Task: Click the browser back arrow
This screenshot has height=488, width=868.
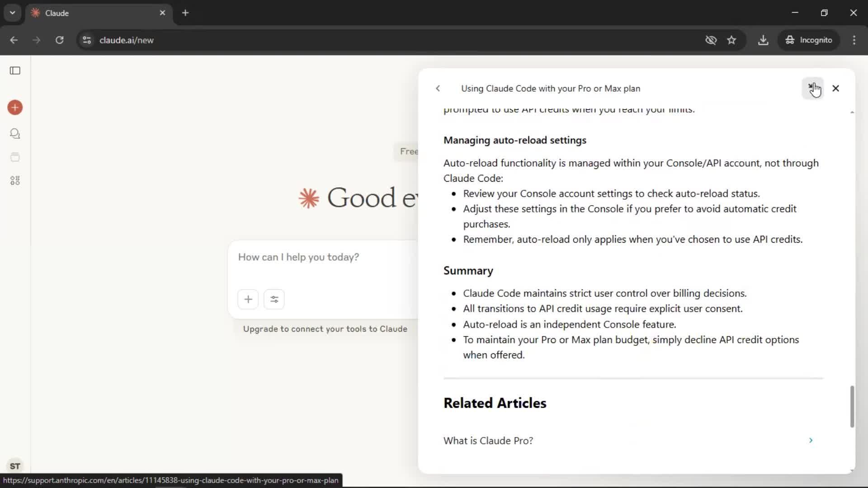Action: (14, 40)
